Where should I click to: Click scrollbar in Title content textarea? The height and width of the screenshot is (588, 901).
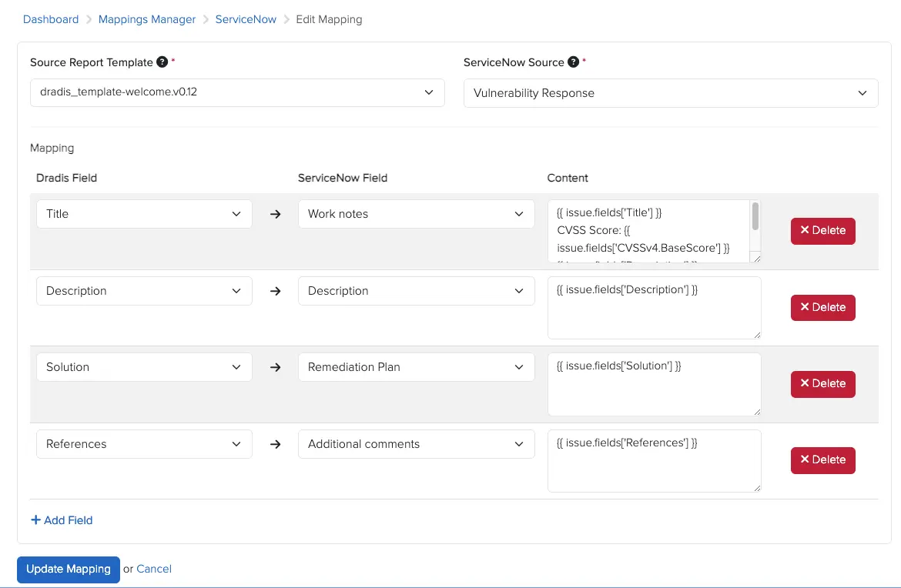(755, 217)
